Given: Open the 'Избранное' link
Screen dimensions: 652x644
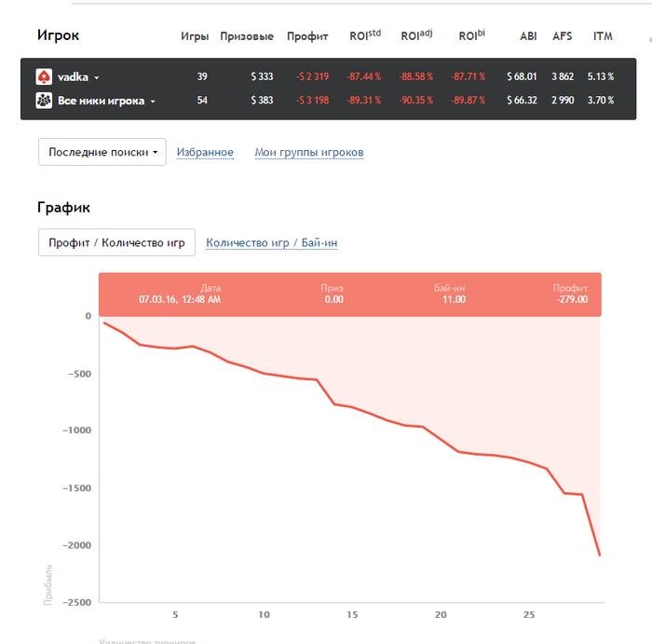Looking at the screenshot, I should (x=205, y=152).
